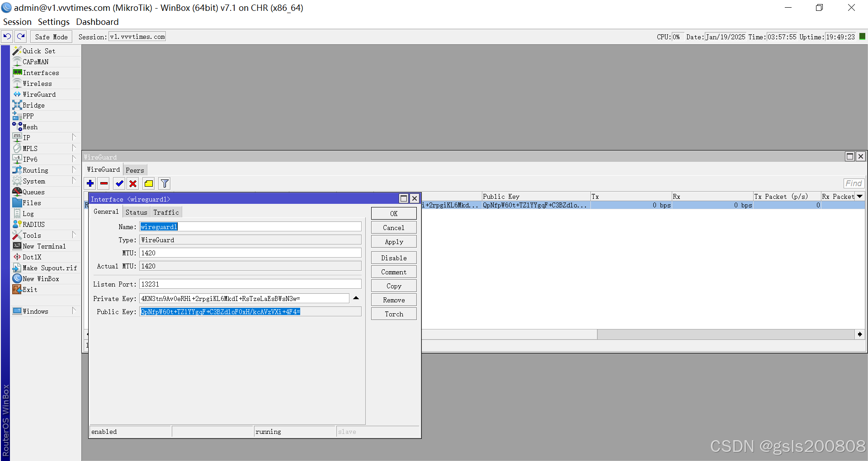Click the Private Key field
This screenshot has width=868, height=461.
coord(244,299)
